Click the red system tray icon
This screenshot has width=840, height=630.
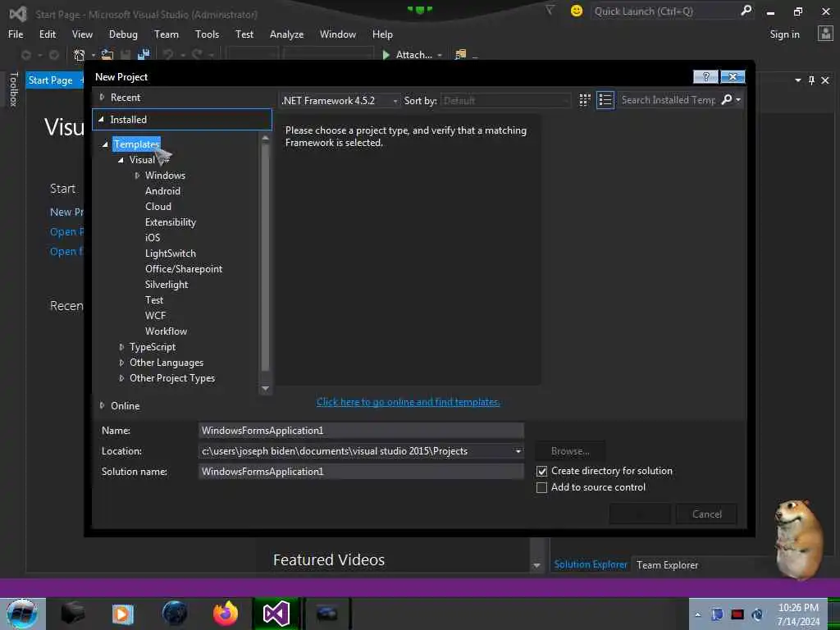coord(737,614)
